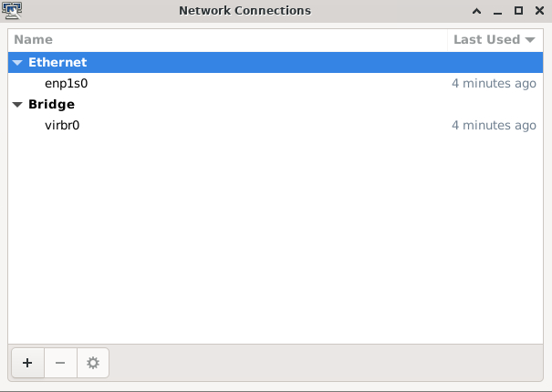552x392 pixels.
Task: Click enp1s0's "4 minutes ago" timestamp
Action: click(x=494, y=84)
